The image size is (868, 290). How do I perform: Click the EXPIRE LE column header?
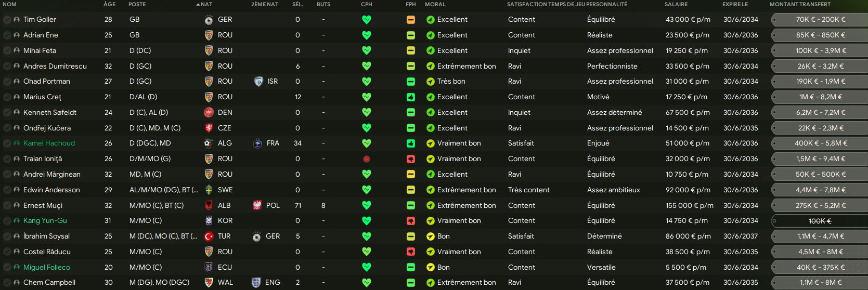735,4
